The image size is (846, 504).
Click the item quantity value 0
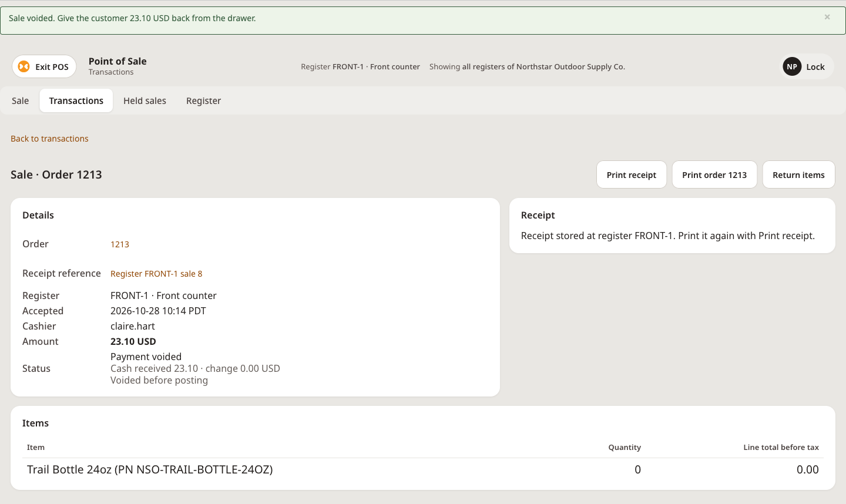[637, 469]
